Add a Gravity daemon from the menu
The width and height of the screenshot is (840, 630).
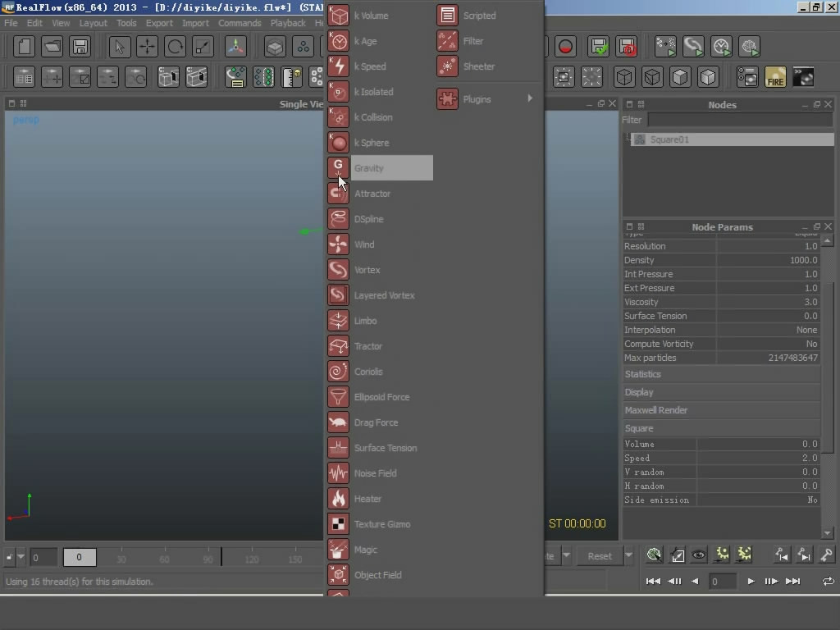tap(380, 167)
